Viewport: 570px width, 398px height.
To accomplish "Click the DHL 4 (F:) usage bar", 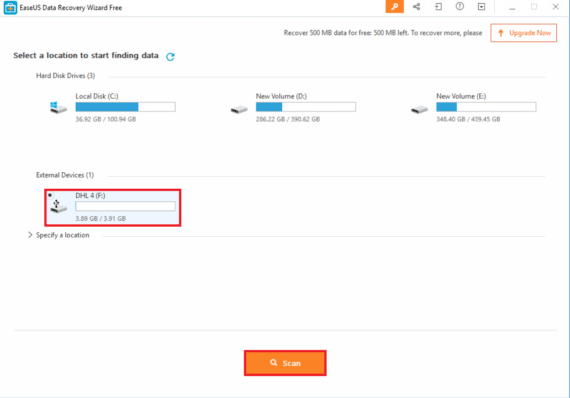I will [125, 206].
